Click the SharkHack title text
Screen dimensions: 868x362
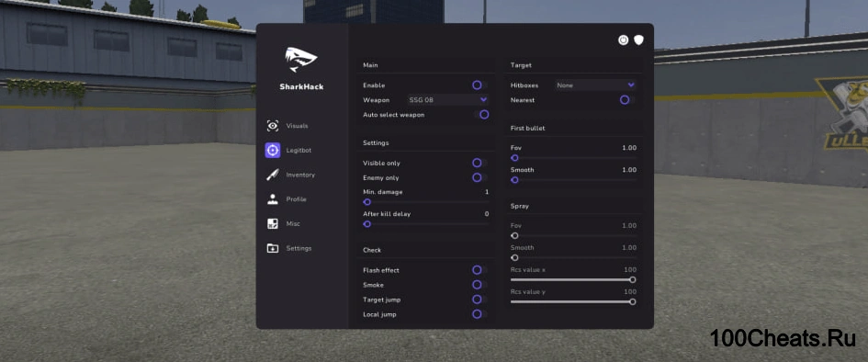tap(301, 87)
